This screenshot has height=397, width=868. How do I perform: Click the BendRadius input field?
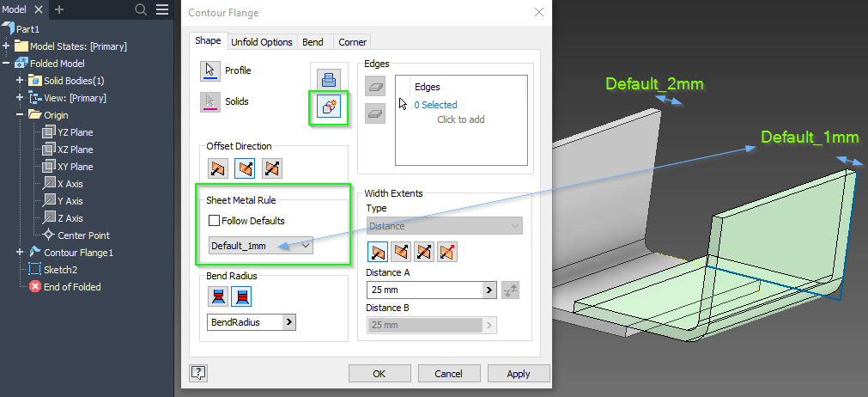point(245,322)
